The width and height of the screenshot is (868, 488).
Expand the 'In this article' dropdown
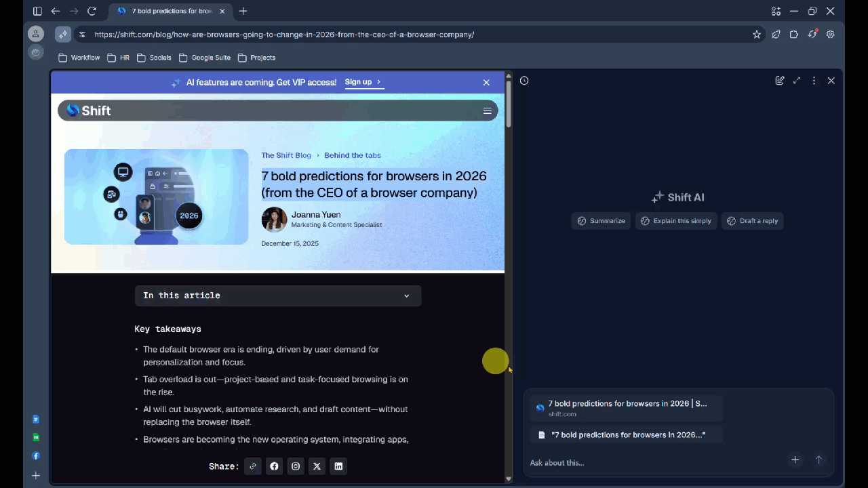click(278, 296)
